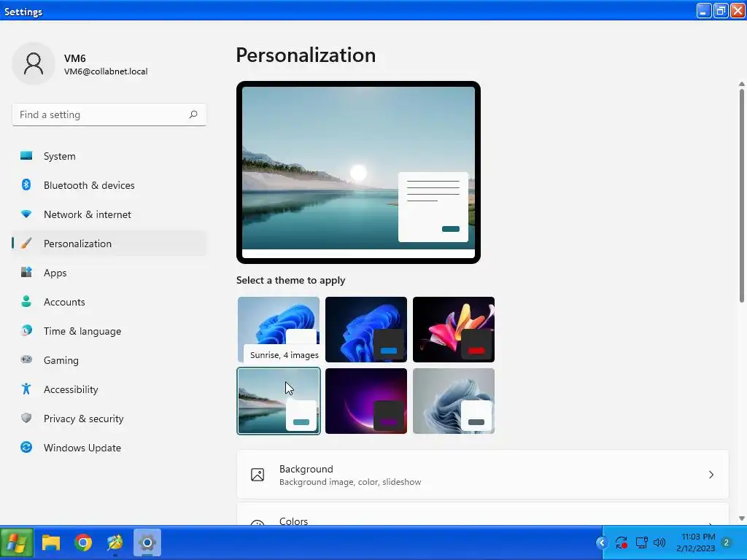Click the Time & language clock icon
The height and width of the screenshot is (560, 747).
[x=26, y=330]
